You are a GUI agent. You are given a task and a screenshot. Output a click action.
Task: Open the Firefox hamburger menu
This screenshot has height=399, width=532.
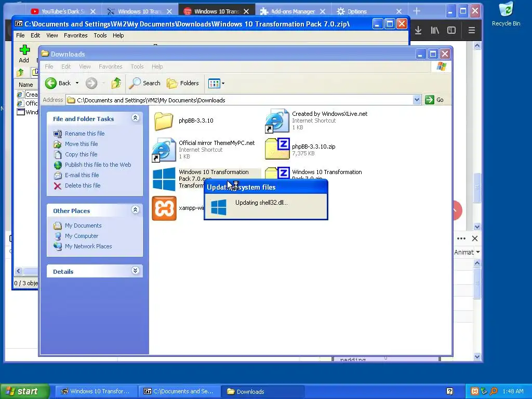[472, 30]
